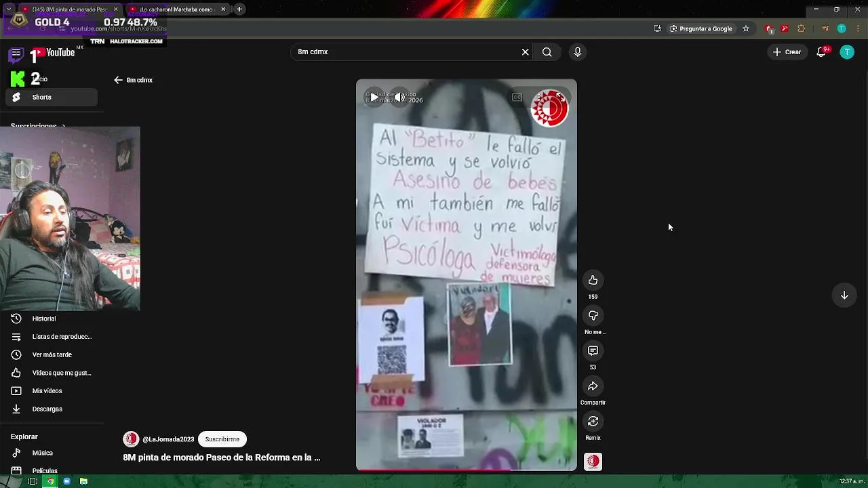
Task: Open taskbar clock showing 12:37
Action: point(852,481)
